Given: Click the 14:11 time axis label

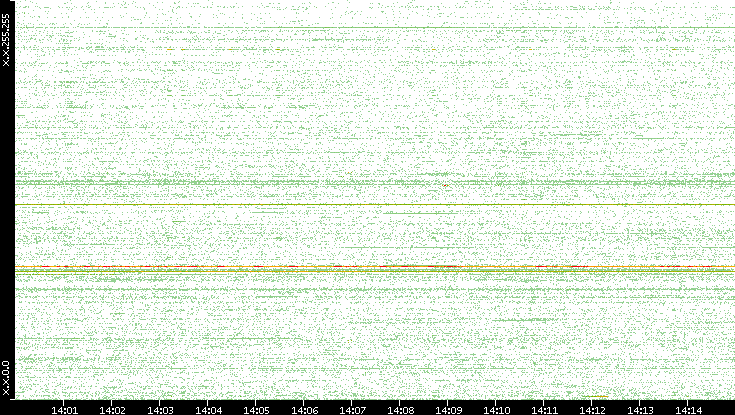Looking at the screenshot, I should pos(544,411).
